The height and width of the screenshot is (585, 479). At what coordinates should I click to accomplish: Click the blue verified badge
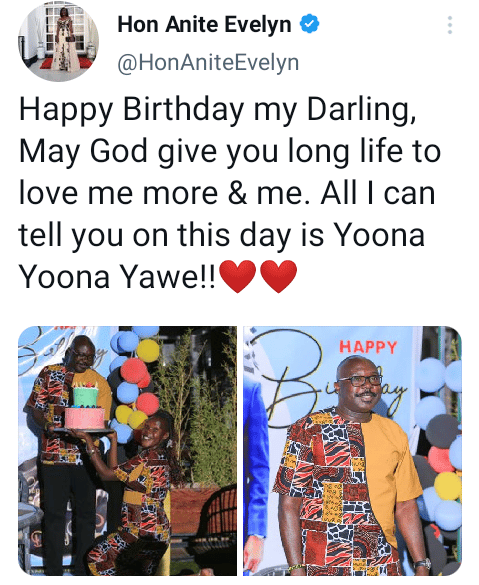pyautogui.click(x=309, y=25)
